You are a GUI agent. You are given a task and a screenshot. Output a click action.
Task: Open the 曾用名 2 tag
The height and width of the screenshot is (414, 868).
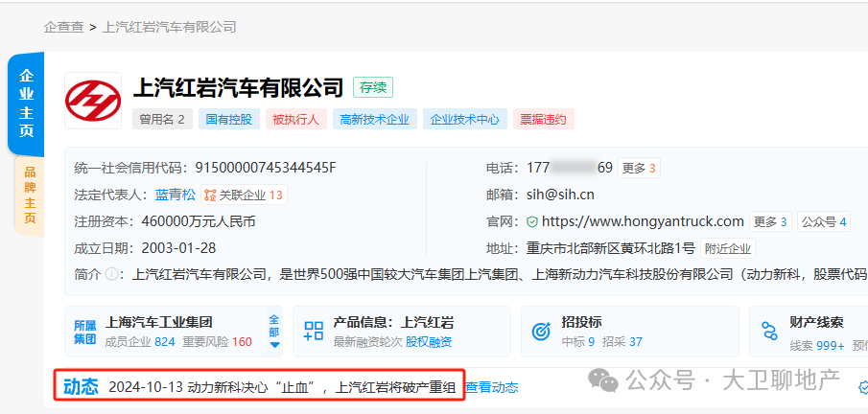pyautogui.click(x=162, y=119)
